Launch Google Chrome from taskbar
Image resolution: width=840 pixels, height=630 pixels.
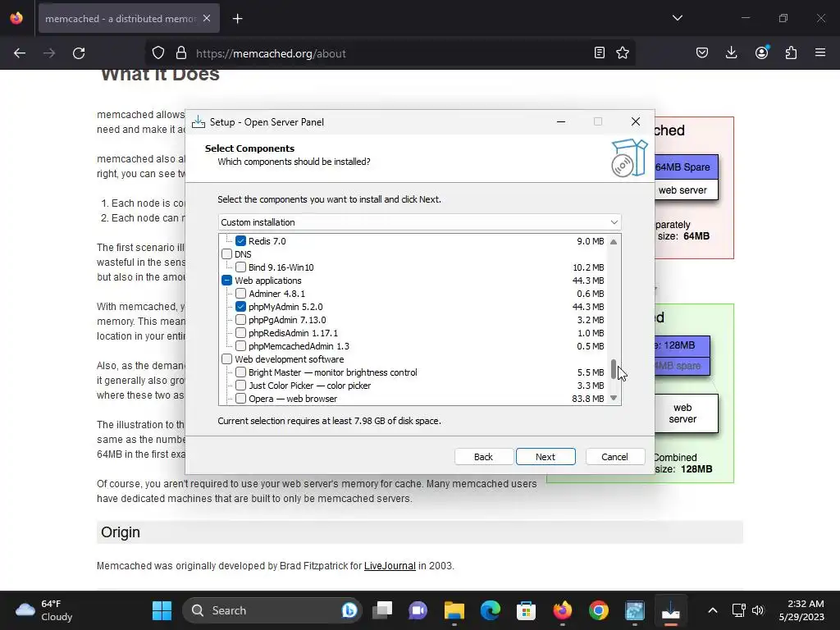[x=598, y=610]
